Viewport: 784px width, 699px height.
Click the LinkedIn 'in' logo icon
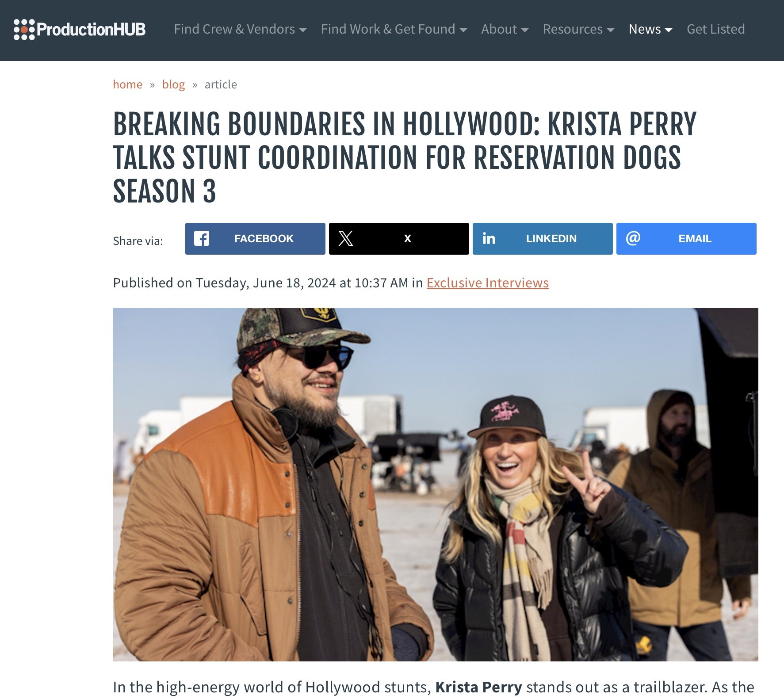click(489, 239)
